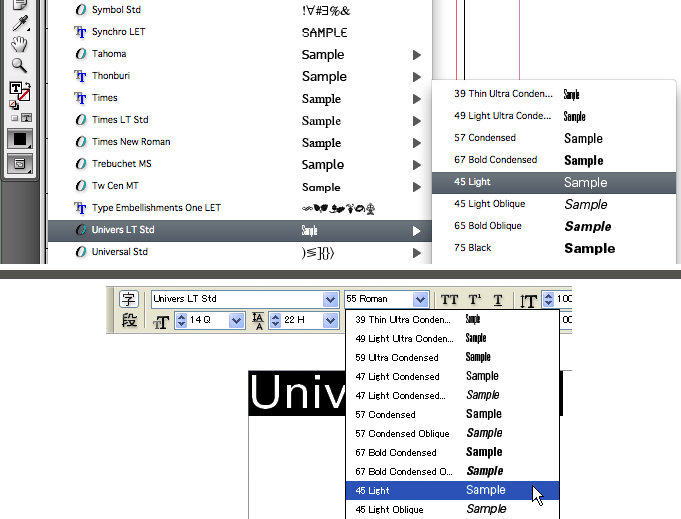Choose Universal Std font
Image resolution: width=681 pixels, height=519 pixels.
point(240,252)
